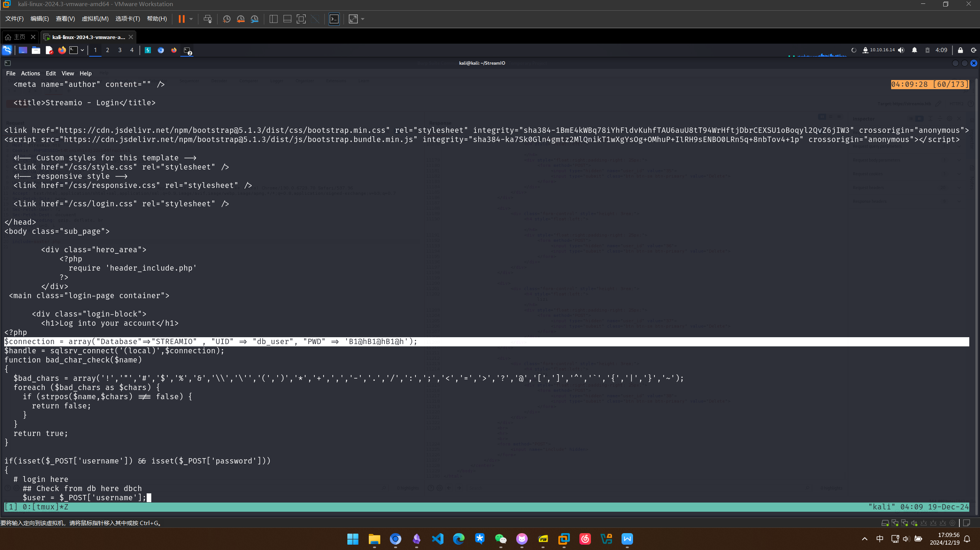Open the snapshot manager wrench icon
The width and height of the screenshot is (980, 550).
[x=254, y=19]
